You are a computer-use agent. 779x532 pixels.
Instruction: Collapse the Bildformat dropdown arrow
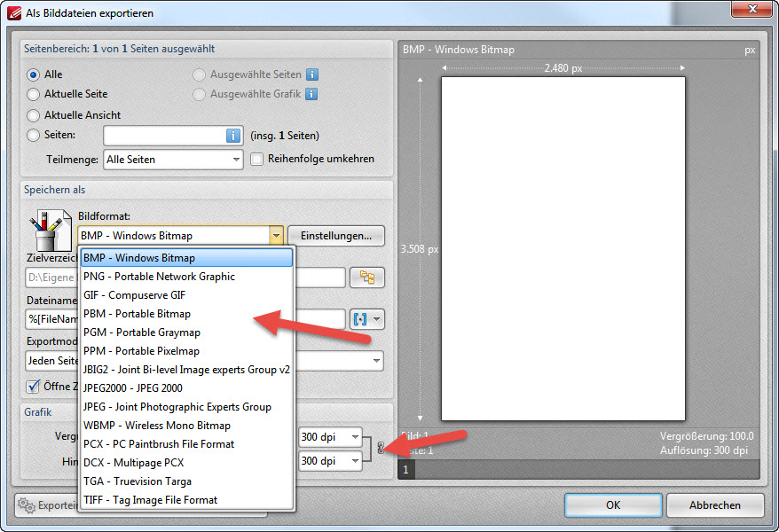276,236
